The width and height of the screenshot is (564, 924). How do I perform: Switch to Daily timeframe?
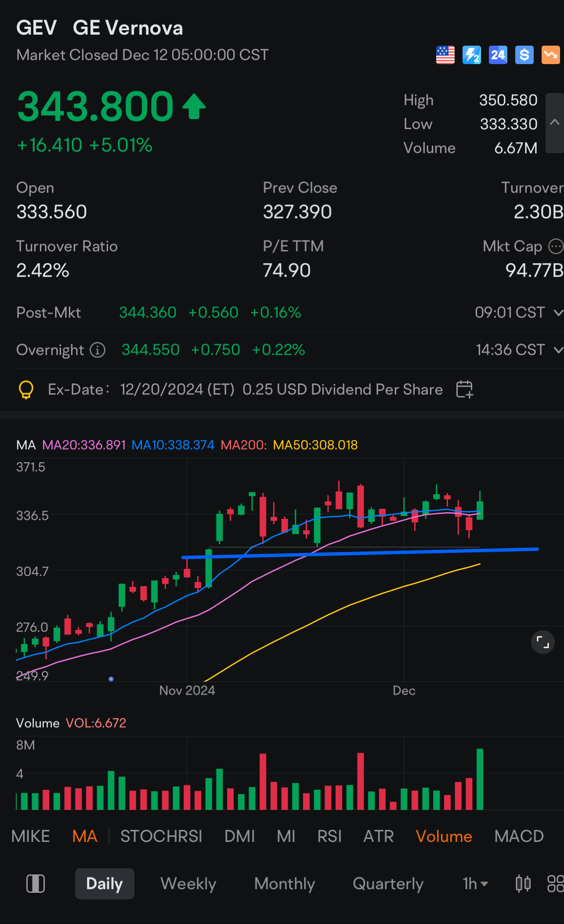click(105, 884)
